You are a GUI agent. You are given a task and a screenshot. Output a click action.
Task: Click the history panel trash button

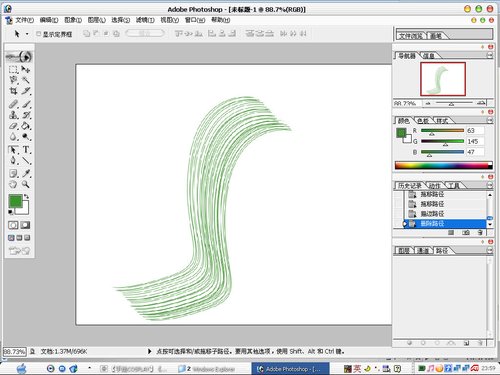pyautogui.click(x=480, y=232)
